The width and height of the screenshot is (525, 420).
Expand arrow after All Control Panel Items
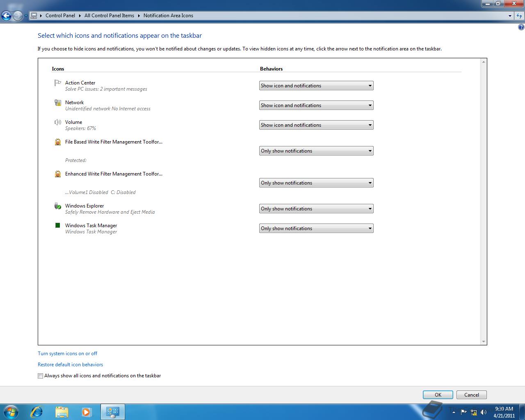pyautogui.click(x=139, y=16)
